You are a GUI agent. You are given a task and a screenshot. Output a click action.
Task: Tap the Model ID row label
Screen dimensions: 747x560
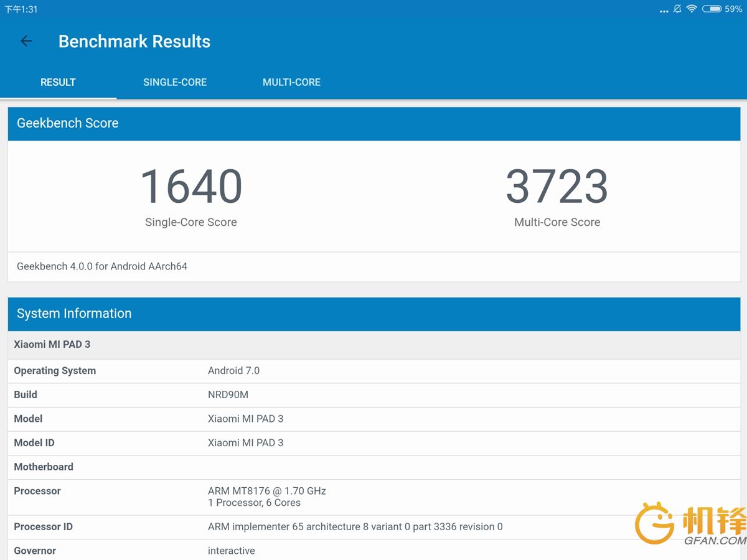(x=34, y=443)
